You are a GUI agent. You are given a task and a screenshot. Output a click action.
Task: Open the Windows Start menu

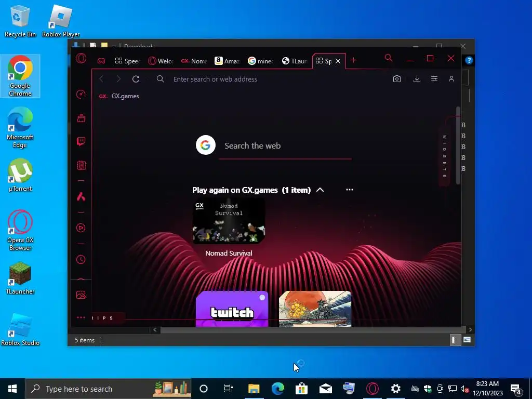point(12,389)
